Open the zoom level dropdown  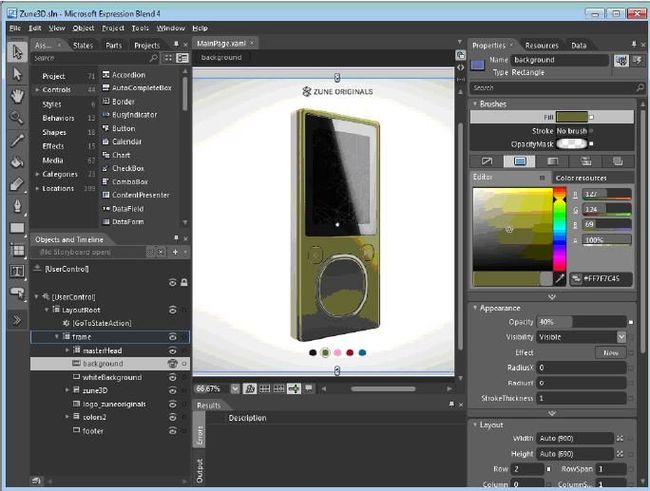235,389
